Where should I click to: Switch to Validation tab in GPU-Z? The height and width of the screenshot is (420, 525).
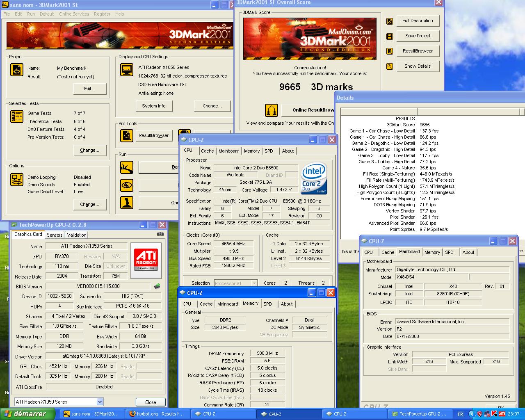[x=77, y=235]
